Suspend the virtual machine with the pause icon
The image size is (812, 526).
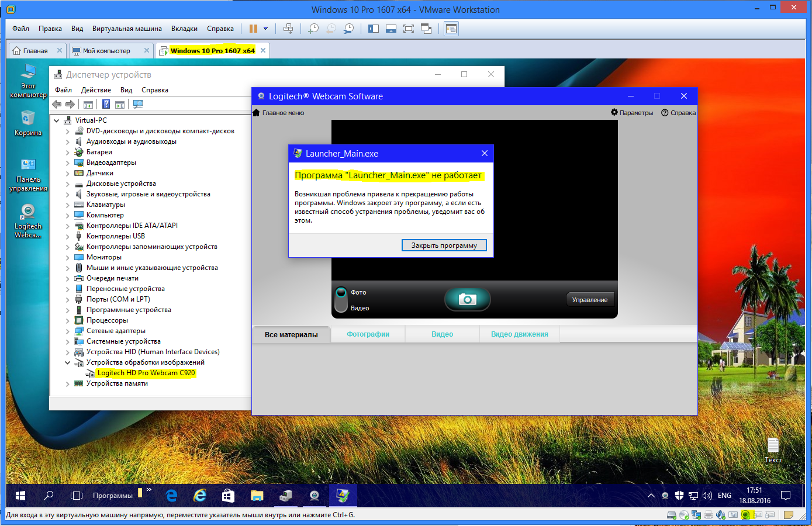click(253, 29)
